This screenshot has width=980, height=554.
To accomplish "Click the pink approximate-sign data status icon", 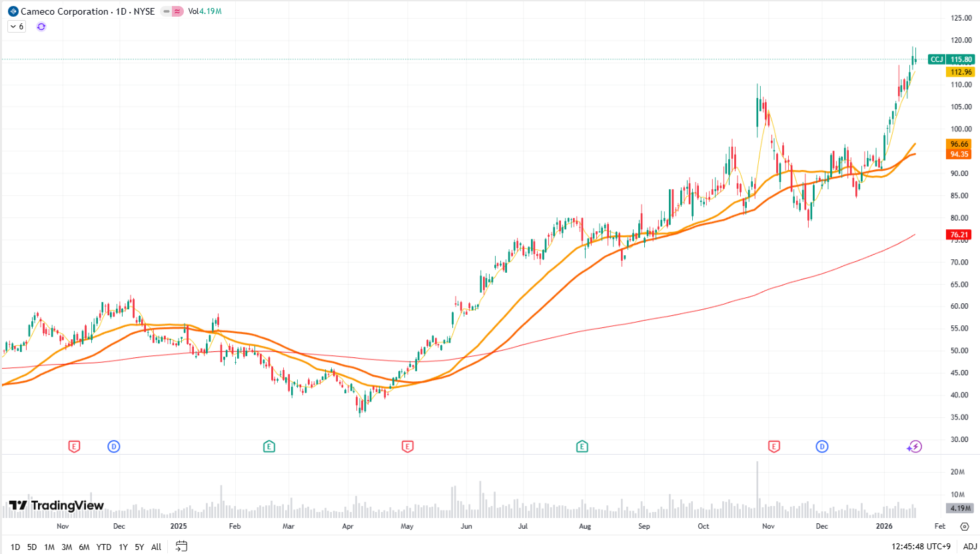I will pos(177,11).
